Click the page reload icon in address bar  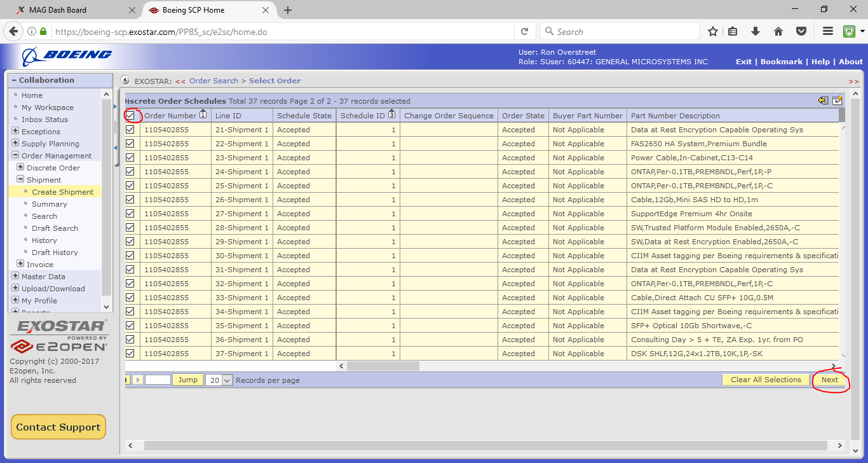pos(525,31)
